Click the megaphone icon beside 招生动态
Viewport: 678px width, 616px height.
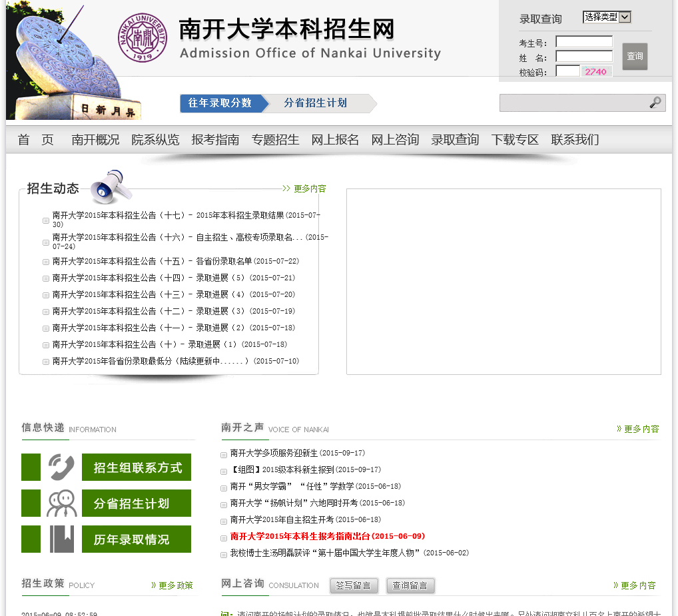tap(111, 186)
